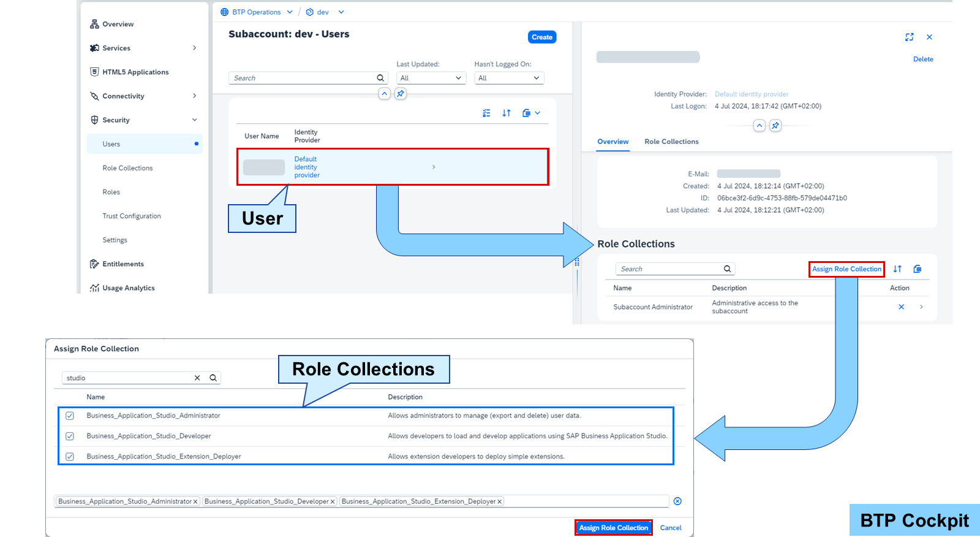Click Assign Role Collection in user details
This screenshot has height=537, width=980.
(x=846, y=269)
